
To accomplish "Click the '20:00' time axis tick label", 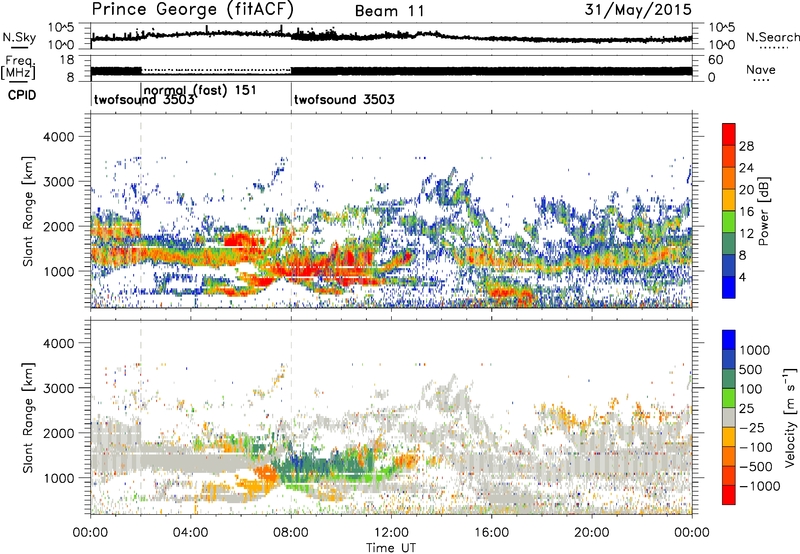I will coord(592,533).
